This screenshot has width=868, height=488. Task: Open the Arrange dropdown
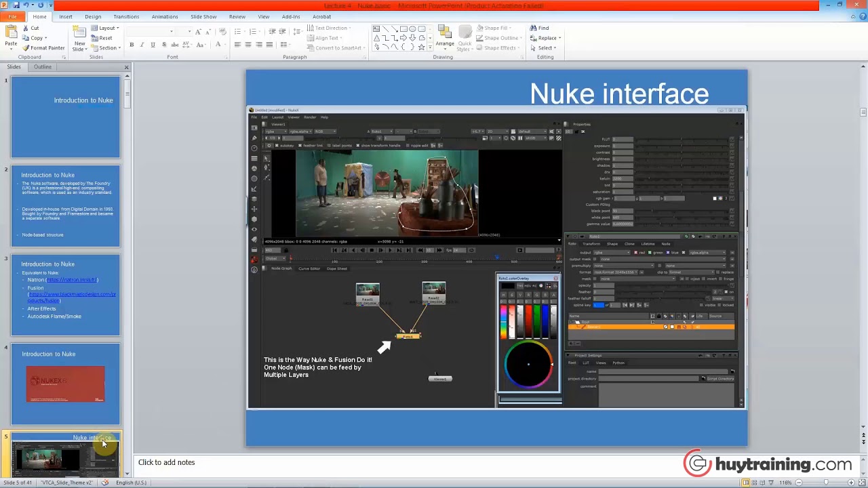click(x=445, y=37)
